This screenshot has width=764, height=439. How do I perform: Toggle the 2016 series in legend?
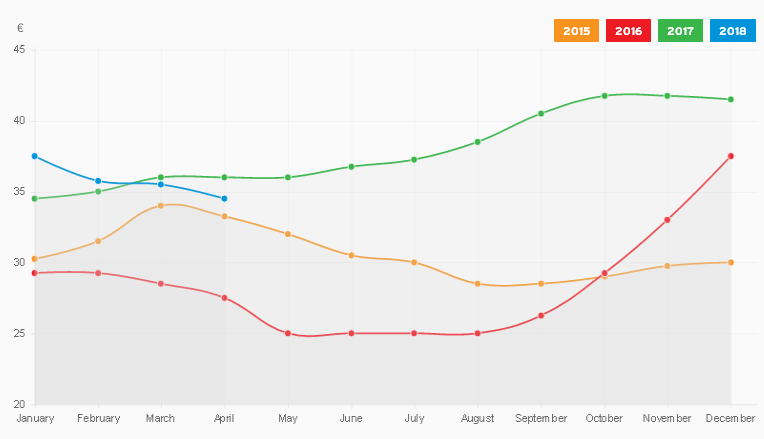click(628, 31)
